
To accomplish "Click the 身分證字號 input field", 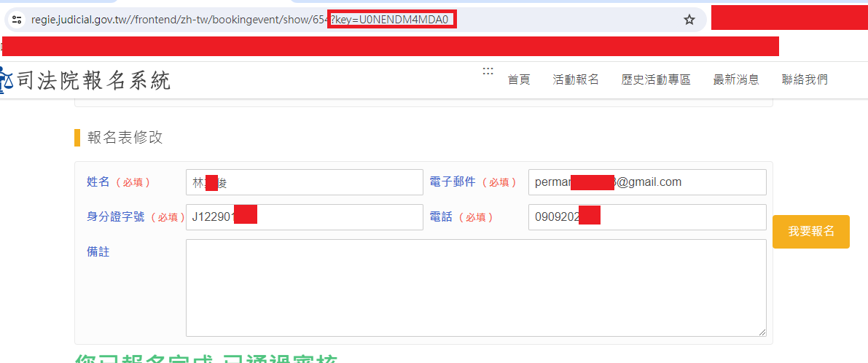I will 305,217.
